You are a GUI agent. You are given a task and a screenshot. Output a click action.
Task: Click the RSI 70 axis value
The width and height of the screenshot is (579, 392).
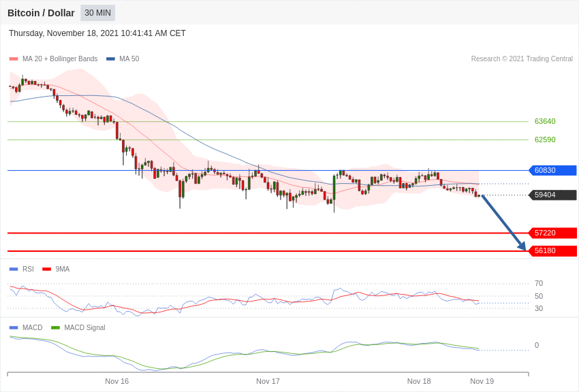(539, 284)
